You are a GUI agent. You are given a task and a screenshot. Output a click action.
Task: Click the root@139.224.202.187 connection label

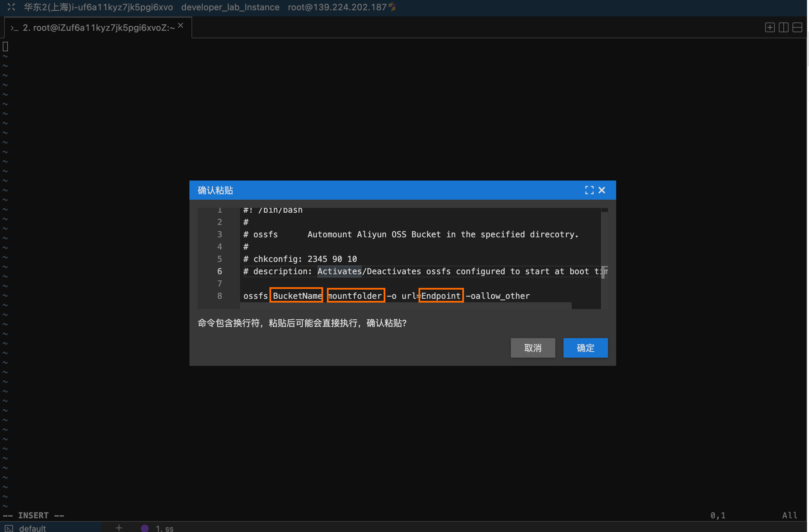click(337, 7)
